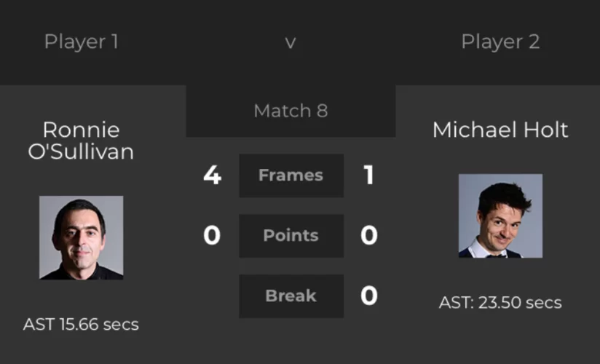This screenshot has width=600, height=364.
Task: Click Player 2's frame score 1
Action: click(x=369, y=175)
